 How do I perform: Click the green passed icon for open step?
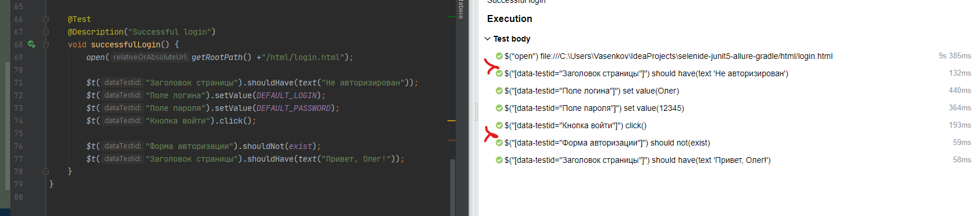(499, 56)
